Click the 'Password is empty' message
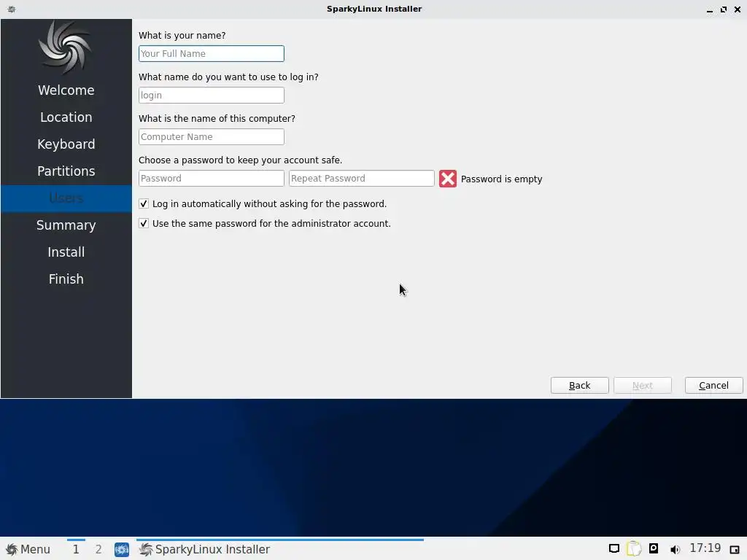This screenshot has width=747, height=560. pyautogui.click(x=501, y=179)
